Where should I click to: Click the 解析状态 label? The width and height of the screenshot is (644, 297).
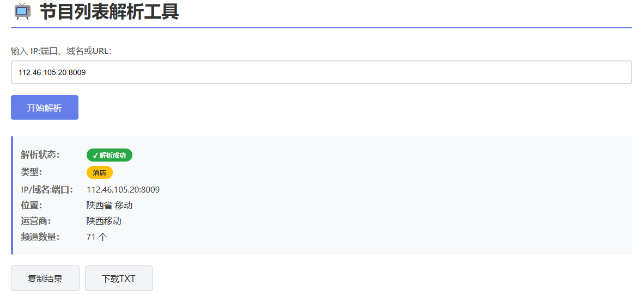40,155
